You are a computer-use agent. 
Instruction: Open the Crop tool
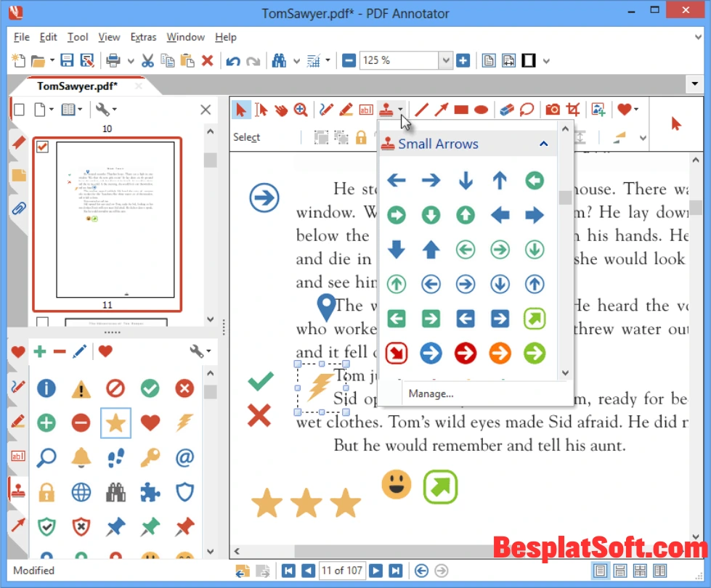click(x=574, y=109)
